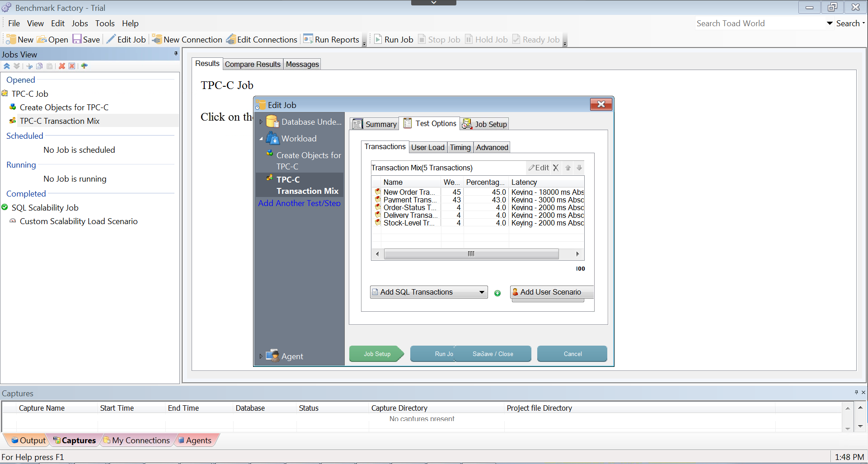868x464 pixels.
Task: Click the Save toolbar button
Action: click(86, 40)
